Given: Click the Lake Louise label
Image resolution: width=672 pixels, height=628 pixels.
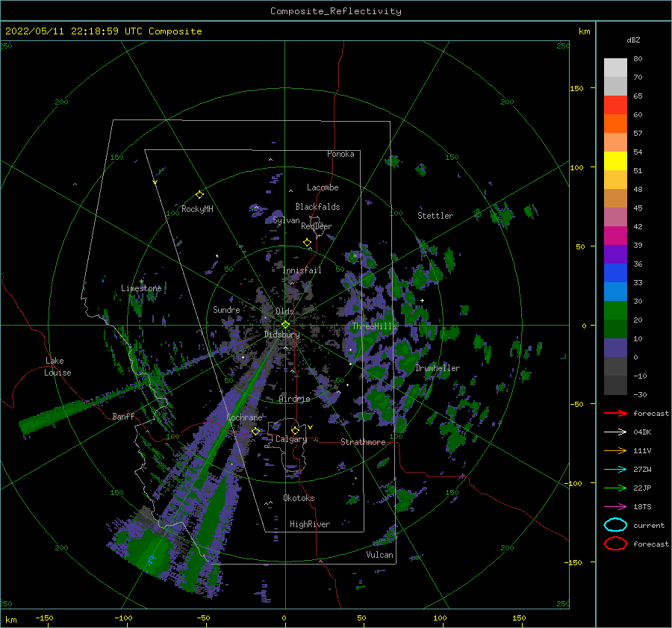Looking at the screenshot, I should click(x=57, y=367).
